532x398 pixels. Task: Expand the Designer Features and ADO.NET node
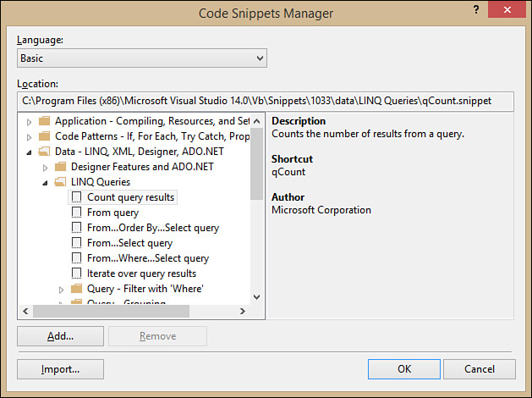tap(46, 167)
